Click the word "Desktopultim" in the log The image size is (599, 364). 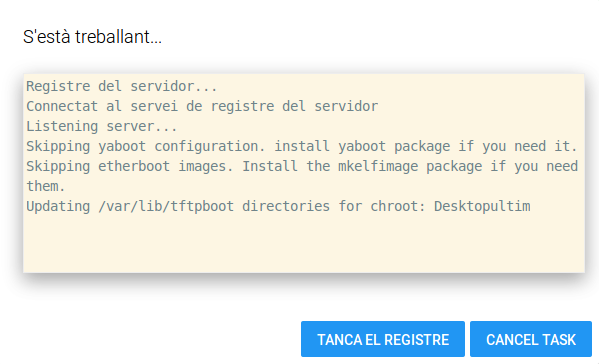point(482,206)
